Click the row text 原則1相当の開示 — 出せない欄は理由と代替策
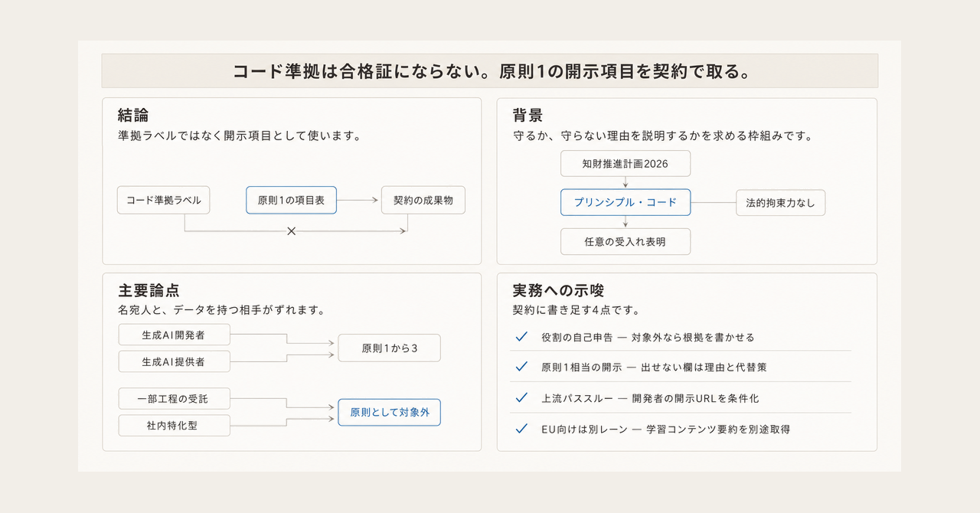The width and height of the screenshot is (980, 513). point(654,368)
